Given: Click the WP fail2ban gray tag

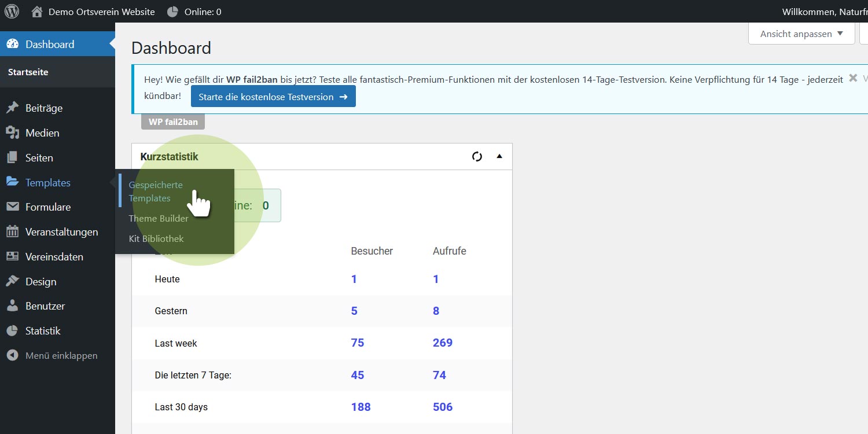Looking at the screenshot, I should (x=173, y=122).
